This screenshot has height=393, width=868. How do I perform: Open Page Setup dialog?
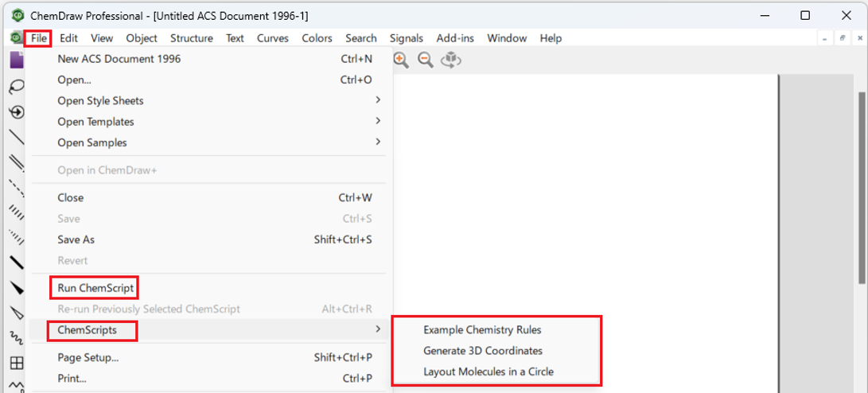click(88, 358)
